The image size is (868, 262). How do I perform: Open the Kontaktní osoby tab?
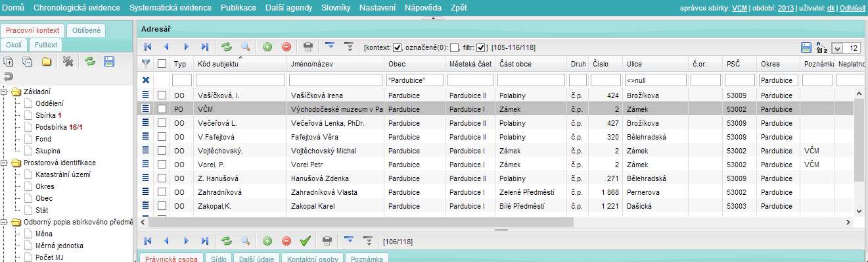coord(311,259)
